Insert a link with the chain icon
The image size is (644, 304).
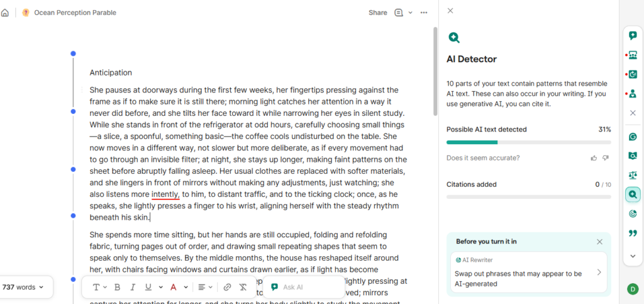pos(227,287)
